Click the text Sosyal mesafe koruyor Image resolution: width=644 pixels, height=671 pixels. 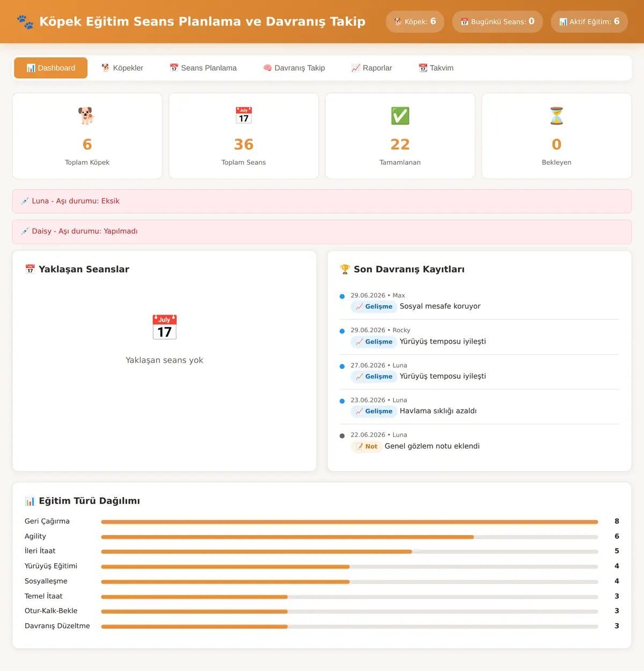click(x=440, y=307)
